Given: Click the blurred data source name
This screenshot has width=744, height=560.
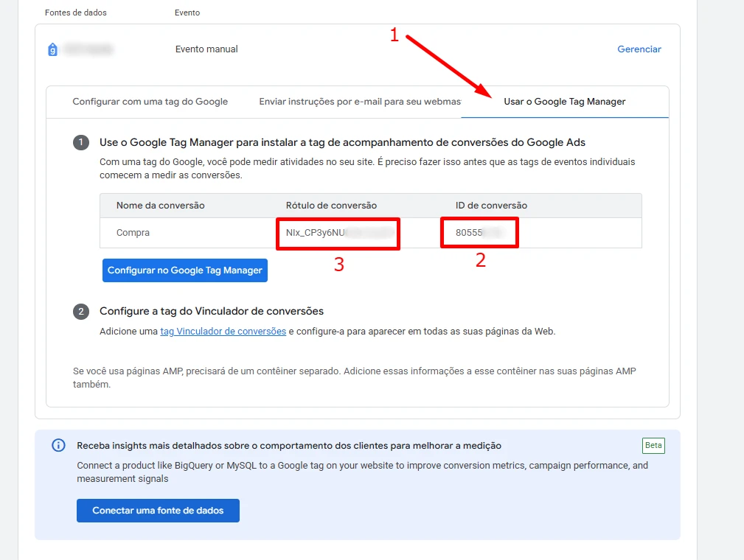Looking at the screenshot, I should tap(88, 49).
